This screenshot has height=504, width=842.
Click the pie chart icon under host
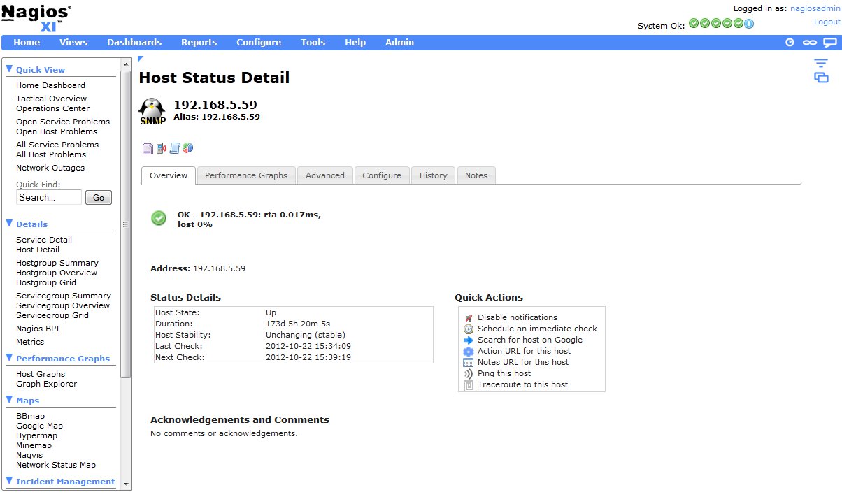[187, 148]
